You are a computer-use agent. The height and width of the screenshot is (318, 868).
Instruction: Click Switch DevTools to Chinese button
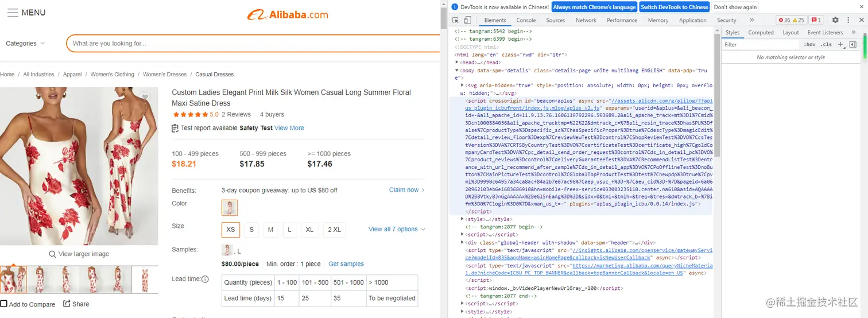[x=674, y=7]
